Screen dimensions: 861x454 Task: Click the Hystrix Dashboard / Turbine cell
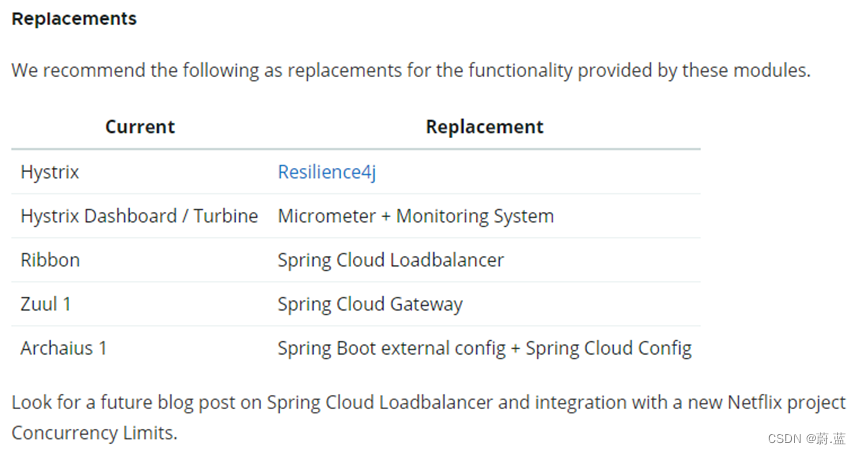[x=139, y=216]
